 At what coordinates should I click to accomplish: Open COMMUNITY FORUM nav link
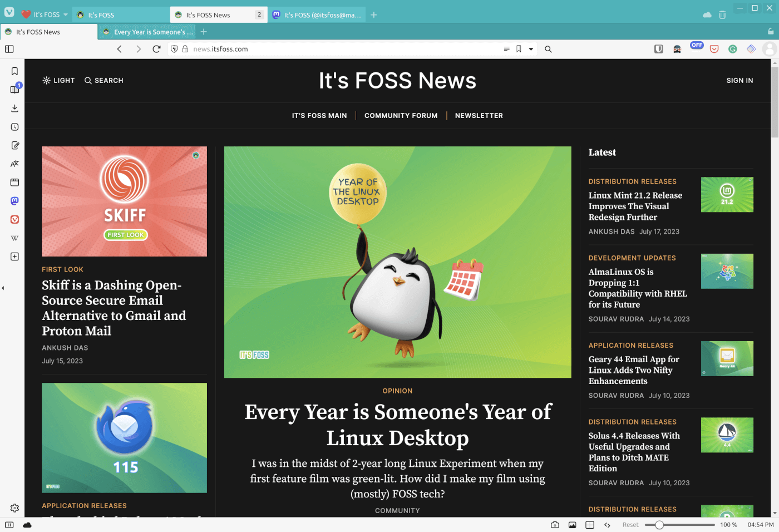point(401,116)
